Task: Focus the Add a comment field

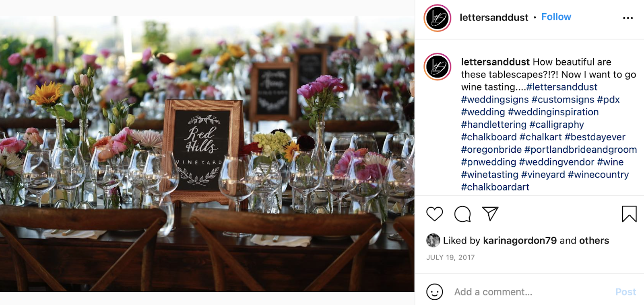Action: 531,292
